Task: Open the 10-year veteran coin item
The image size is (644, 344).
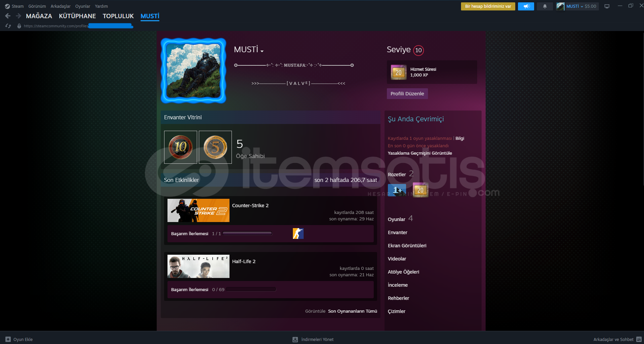Action: (181, 147)
